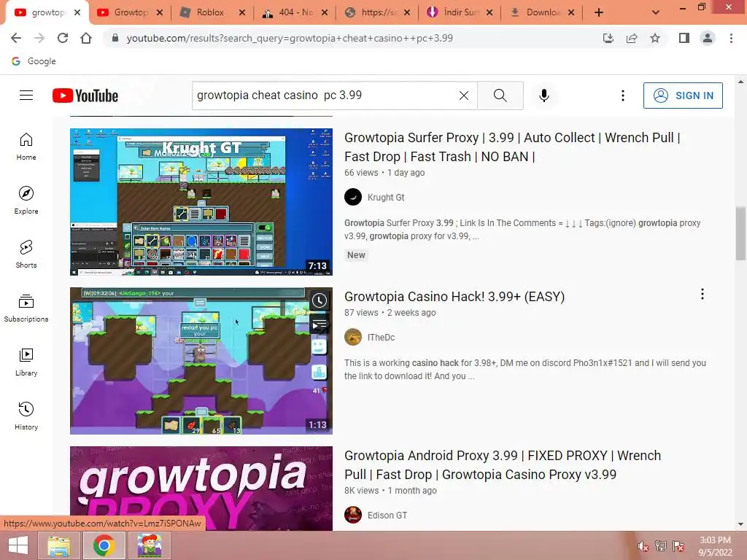Image resolution: width=747 pixels, height=560 pixels.
Task: Click the install app icon in address bar
Action: pos(608,38)
